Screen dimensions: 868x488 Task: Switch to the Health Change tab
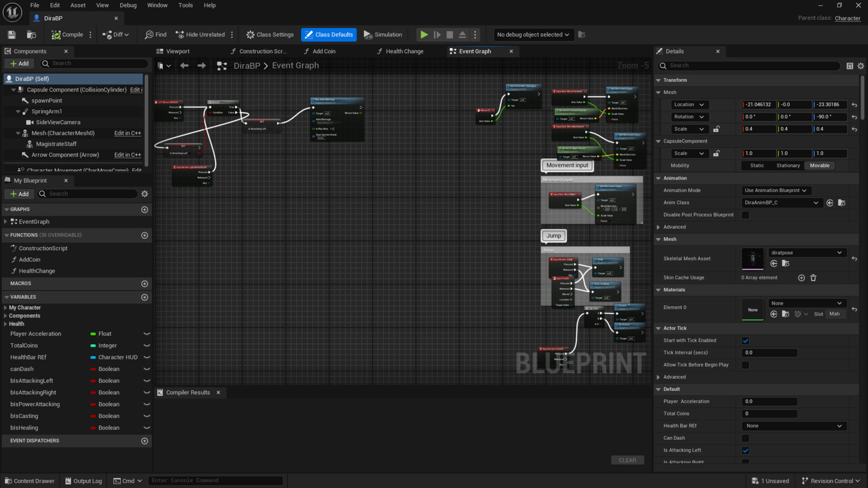pyautogui.click(x=405, y=52)
